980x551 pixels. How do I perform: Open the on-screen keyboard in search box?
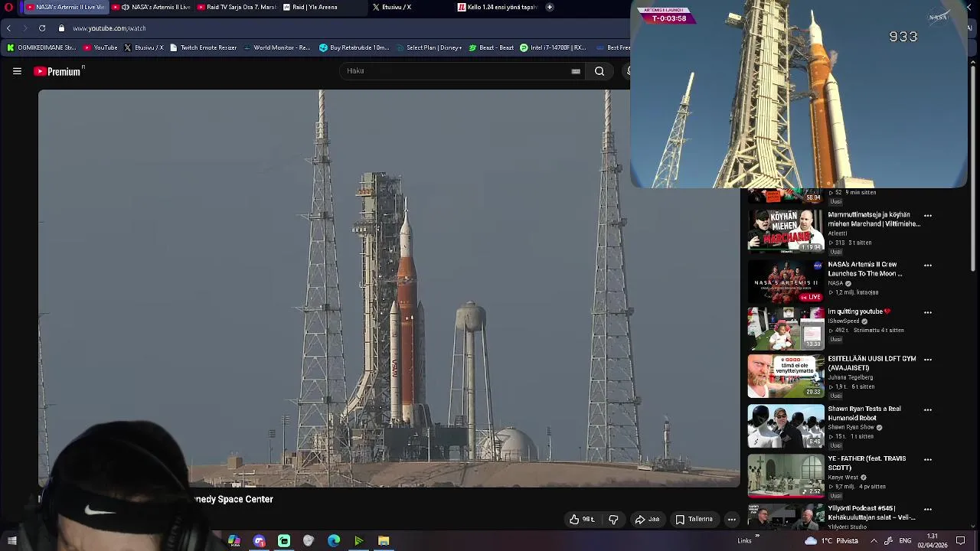click(x=576, y=71)
